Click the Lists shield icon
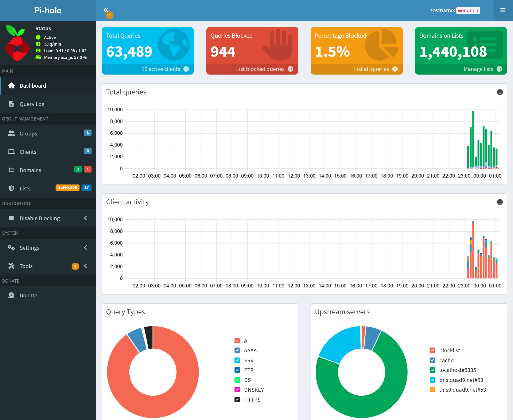This screenshot has width=513, height=420. [x=11, y=189]
